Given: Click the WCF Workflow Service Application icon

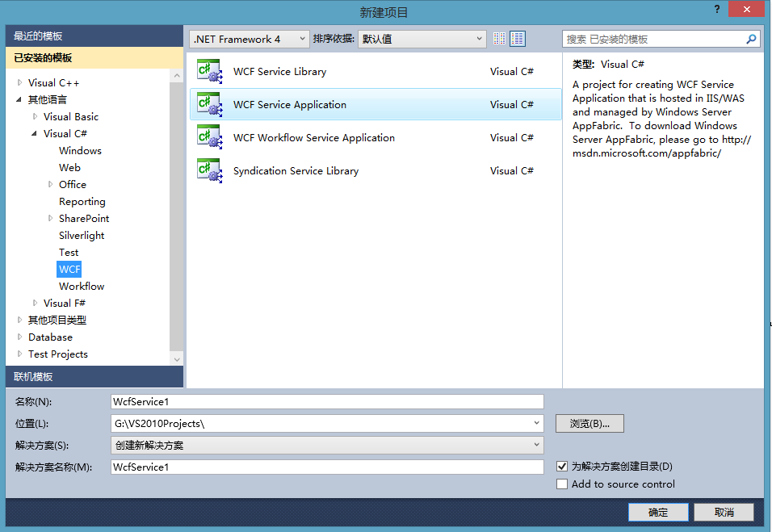Looking at the screenshot, I should tap(210, 138).
